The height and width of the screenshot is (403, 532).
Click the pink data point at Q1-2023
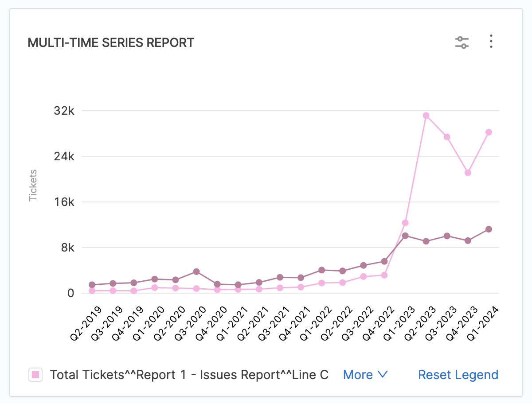(x=405, y=223)
